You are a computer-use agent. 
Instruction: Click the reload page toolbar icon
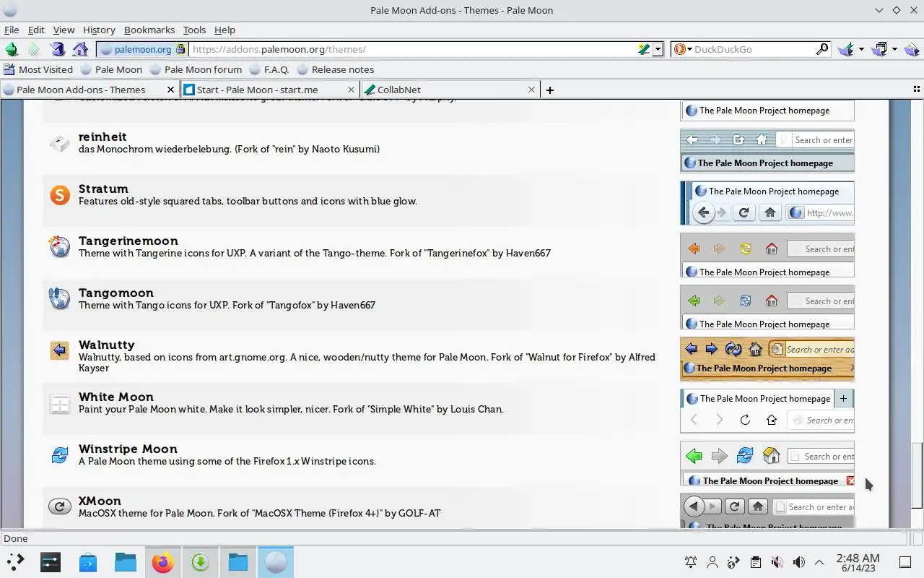coord(58,49)
